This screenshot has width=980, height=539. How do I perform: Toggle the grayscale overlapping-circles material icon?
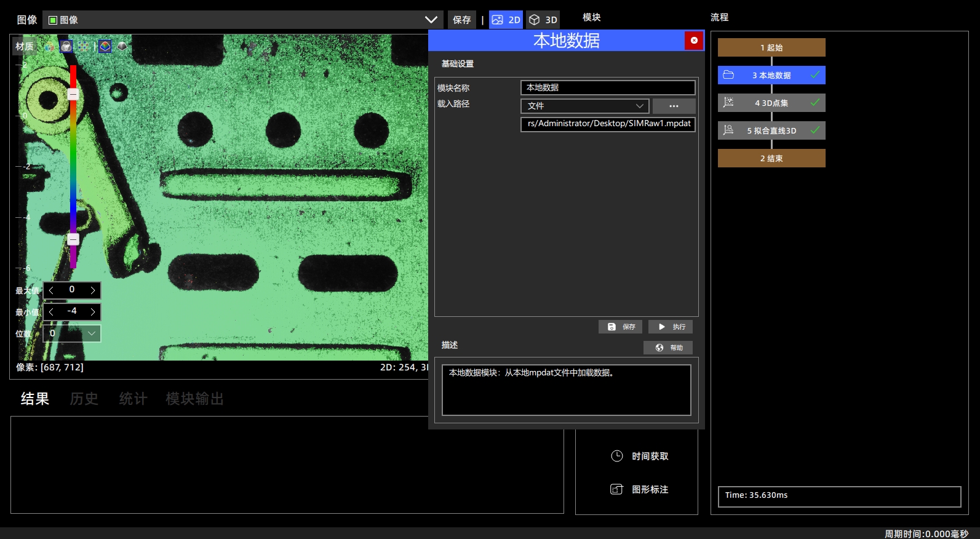click(x=66, y=46)
